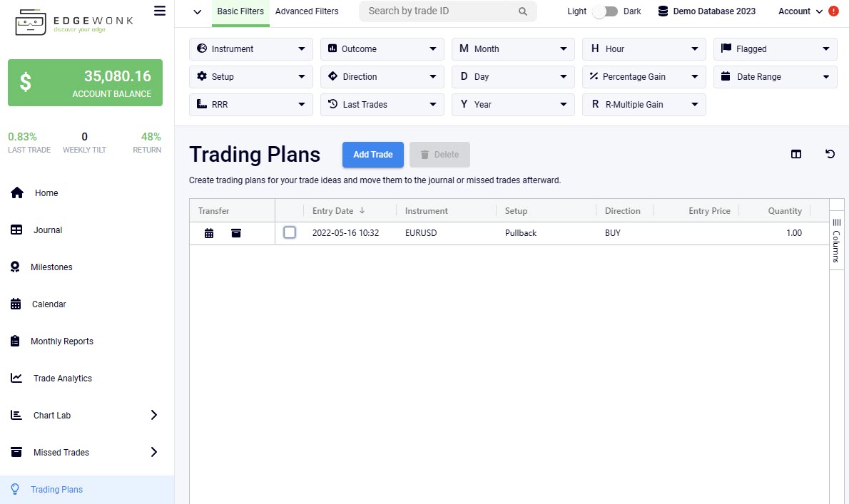
Task: Click the Home house icon
Action: click(x=17, y=192)
